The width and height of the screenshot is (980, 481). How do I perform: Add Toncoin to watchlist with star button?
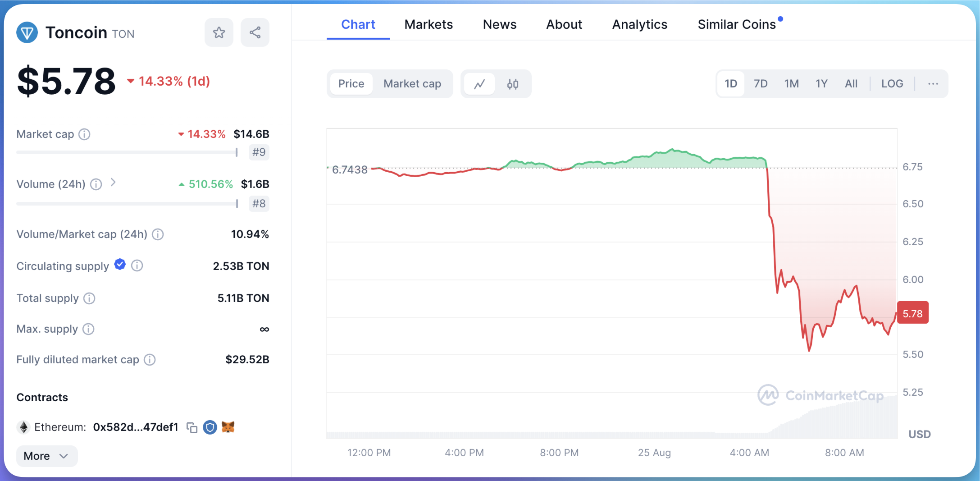[x=219, y=32]
